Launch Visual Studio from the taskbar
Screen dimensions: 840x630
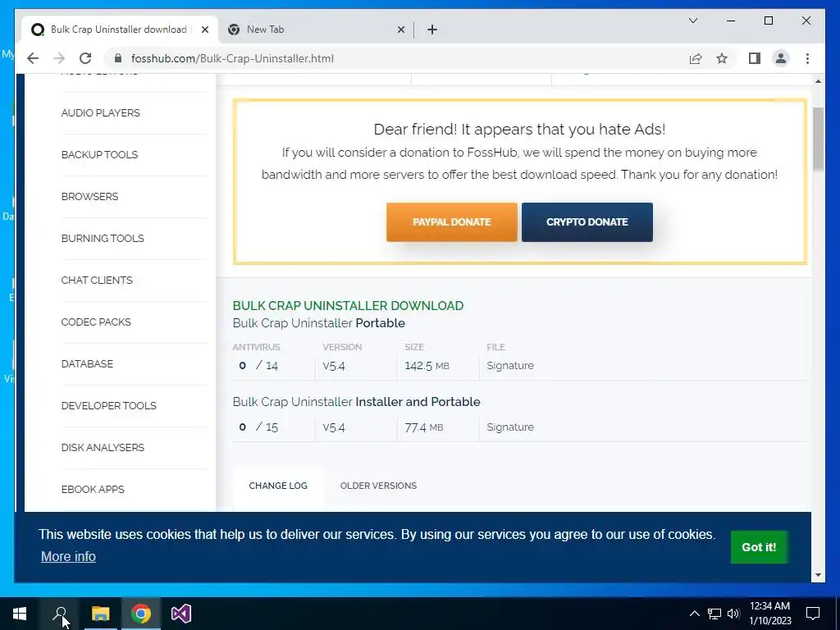[x=181, y=614]
